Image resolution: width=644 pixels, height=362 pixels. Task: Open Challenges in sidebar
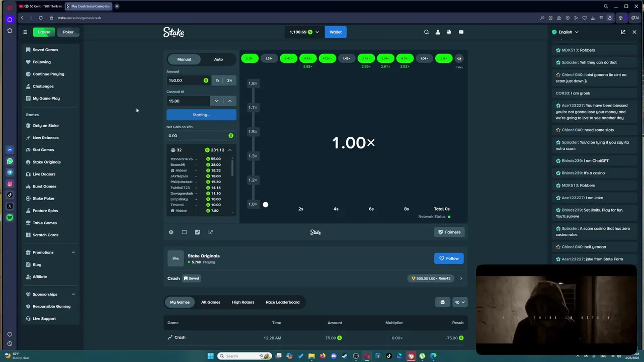43,86
